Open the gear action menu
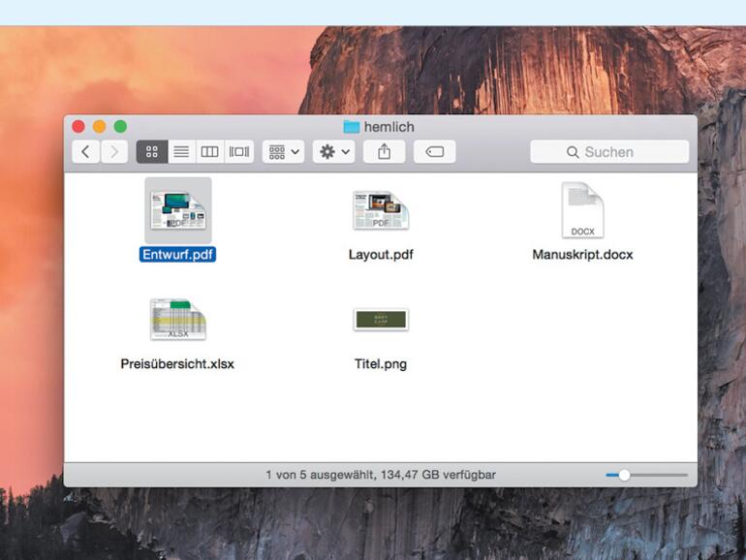 pos(334,152)
